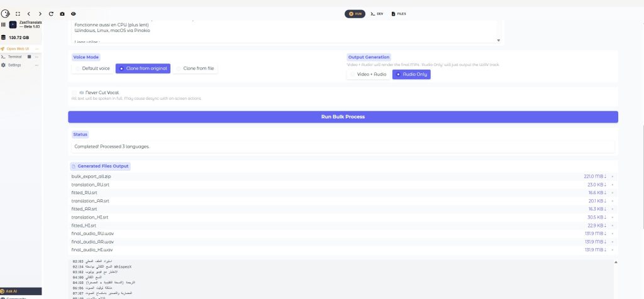
Task: Click the speaker icon beside Never Cut Vocal
Action: point(81,93)
